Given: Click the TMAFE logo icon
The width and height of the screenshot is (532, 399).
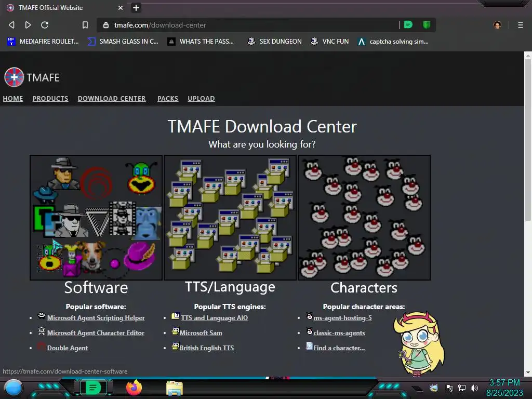Looking at the screenshot, I should (14, 77).
